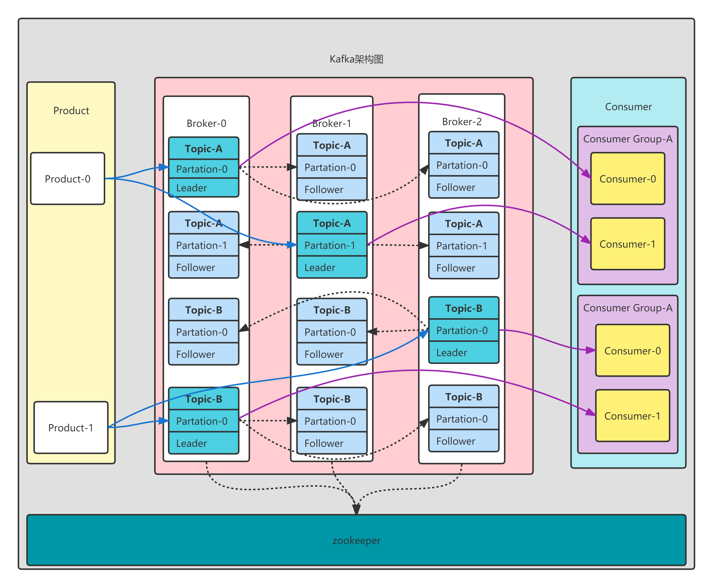This screenshot has height=588, width=713.
Task: Click the Product column heading text
Action: [71, 110]
